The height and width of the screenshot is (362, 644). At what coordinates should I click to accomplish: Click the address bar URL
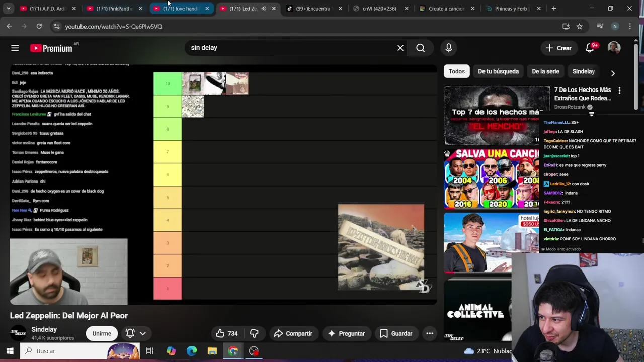click(x=114, y=26)
